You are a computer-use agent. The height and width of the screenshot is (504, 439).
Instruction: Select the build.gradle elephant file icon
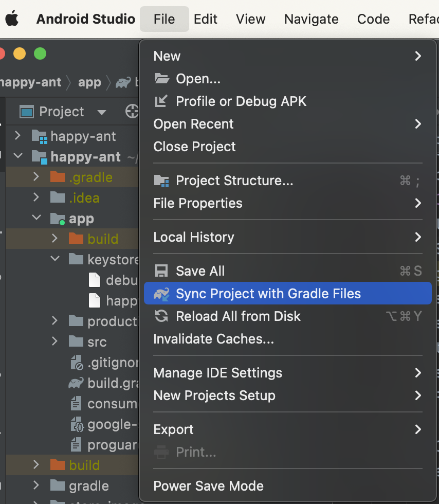point(76,383)
